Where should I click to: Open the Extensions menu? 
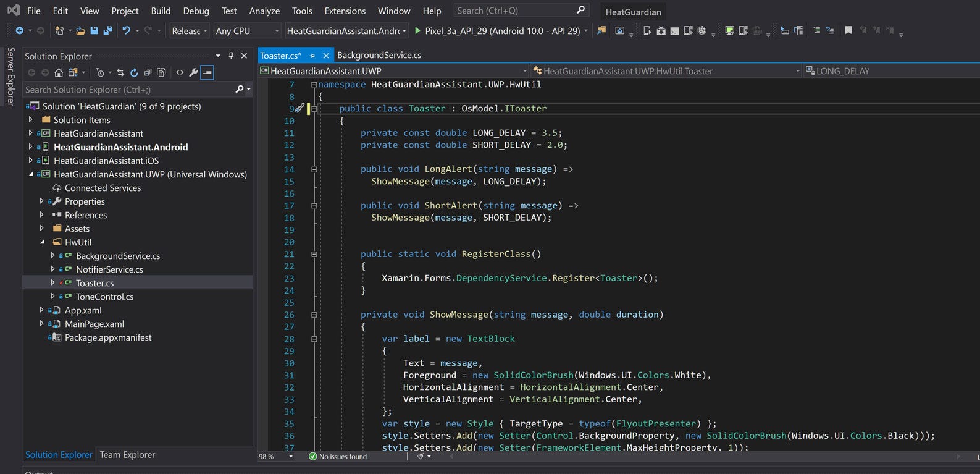pos(345,11)
